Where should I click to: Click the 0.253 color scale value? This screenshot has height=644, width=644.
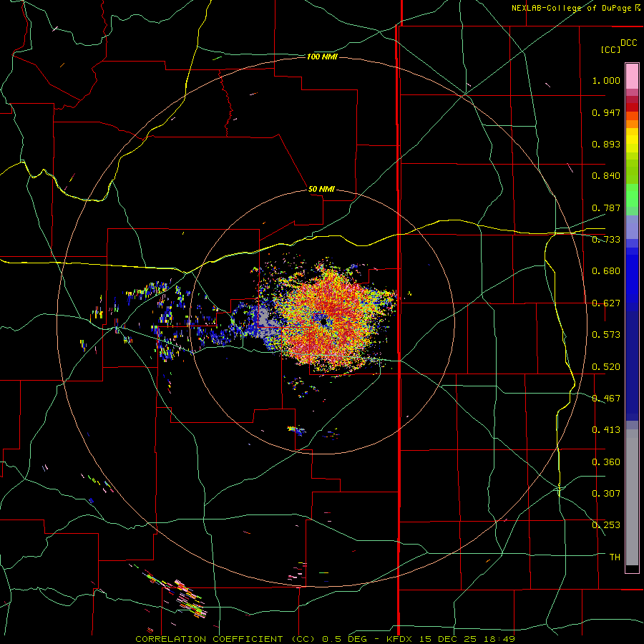coord(606,525)
